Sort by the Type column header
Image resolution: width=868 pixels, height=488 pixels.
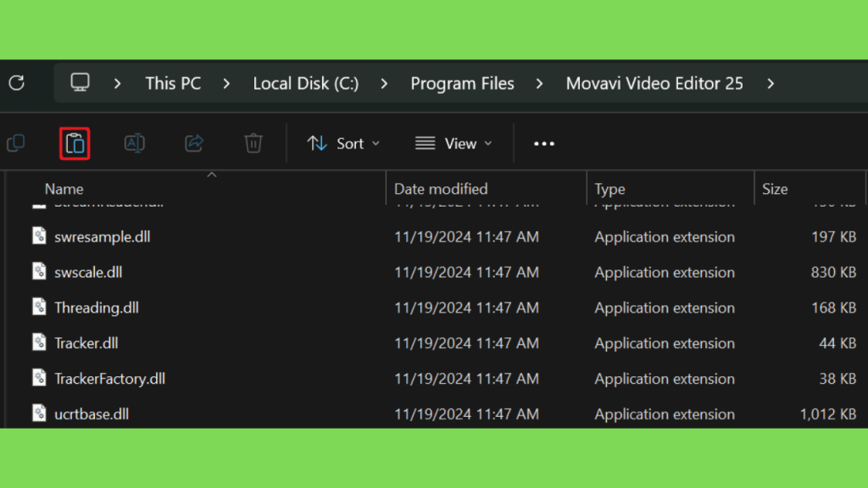609,189
